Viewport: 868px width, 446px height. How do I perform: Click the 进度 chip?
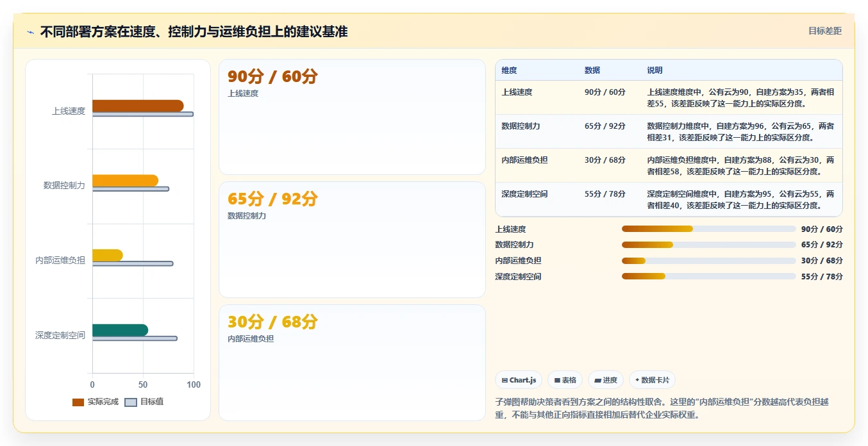(x=606, y=380)
